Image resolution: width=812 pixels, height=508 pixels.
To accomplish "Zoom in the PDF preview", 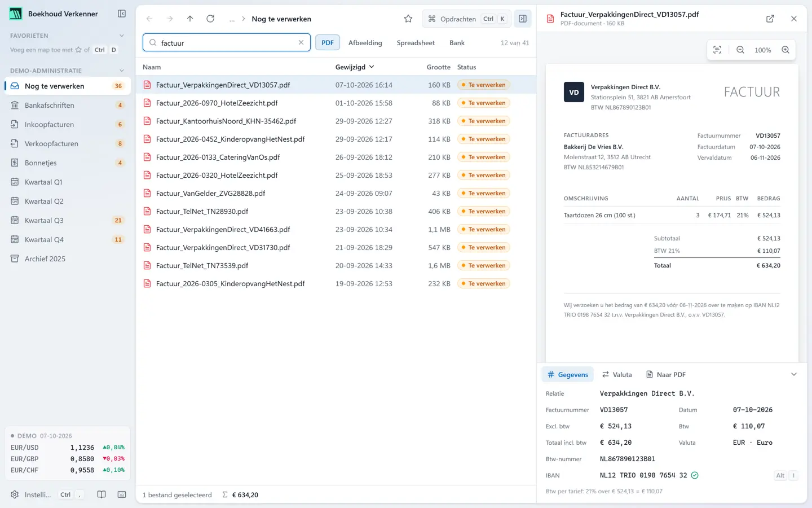I will pos(785,50).
